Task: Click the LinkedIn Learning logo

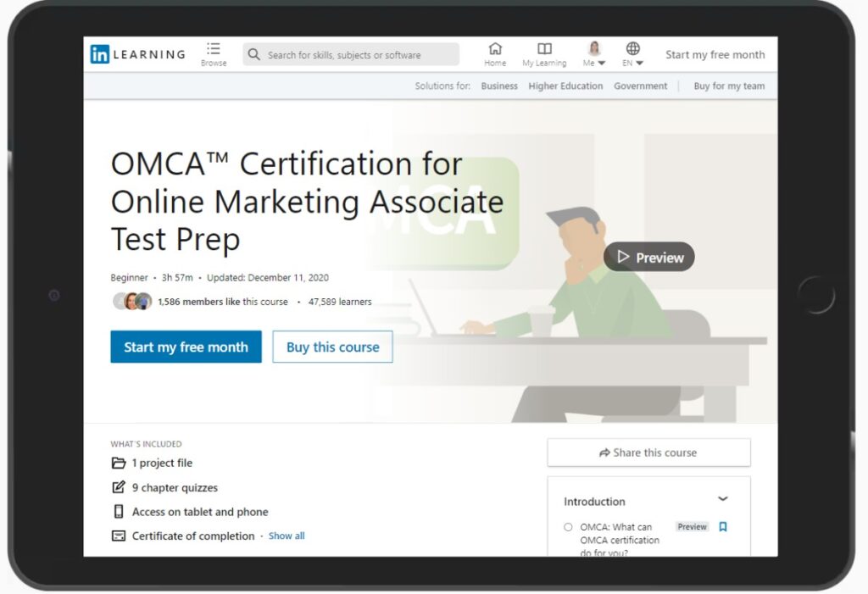Action: (x=136, y=53)
